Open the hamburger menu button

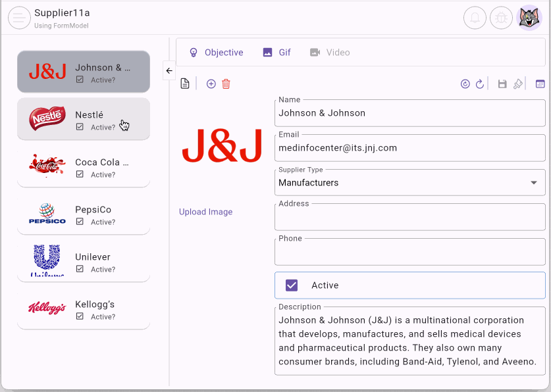[x=19, y=18]
